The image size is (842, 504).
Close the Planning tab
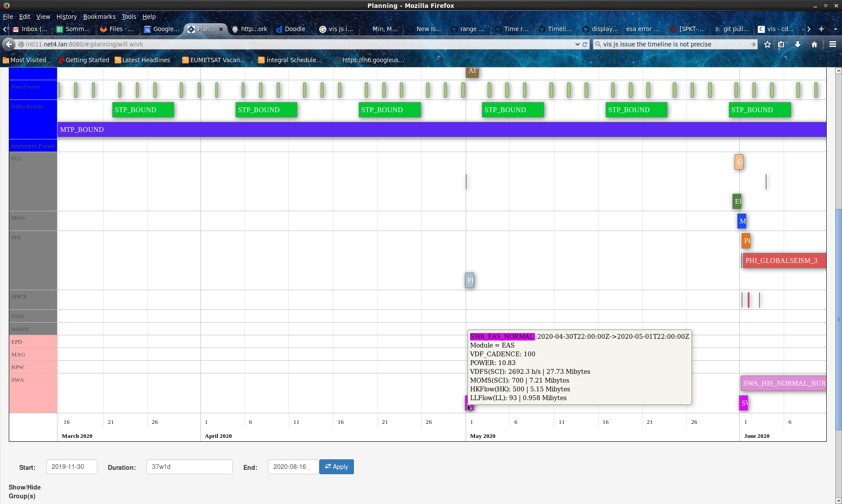(221, 29)
